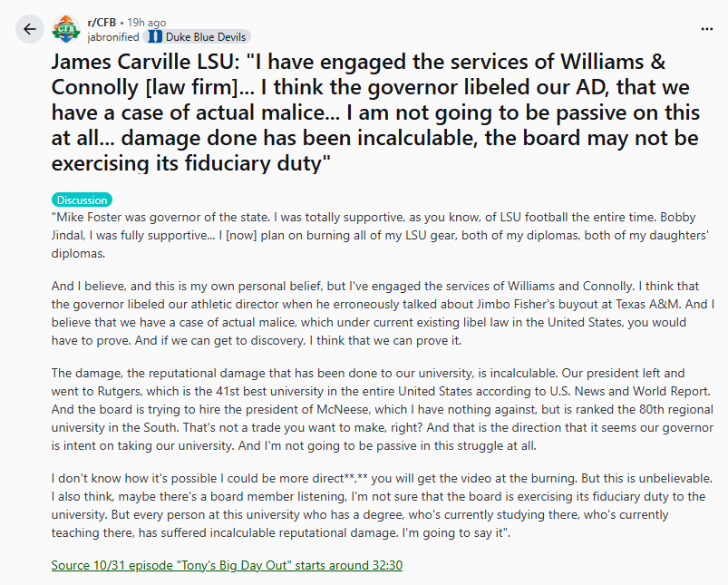Filter by the Discussion flair tag
The height and width of the screenshot is (585, 728).
coord(82,200)
